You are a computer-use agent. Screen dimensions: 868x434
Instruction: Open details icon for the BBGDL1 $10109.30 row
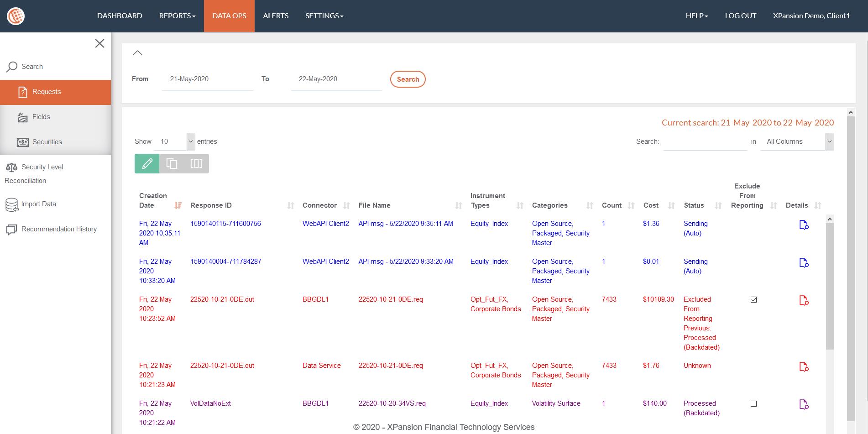pyautogui.click(x=804, y=301)
